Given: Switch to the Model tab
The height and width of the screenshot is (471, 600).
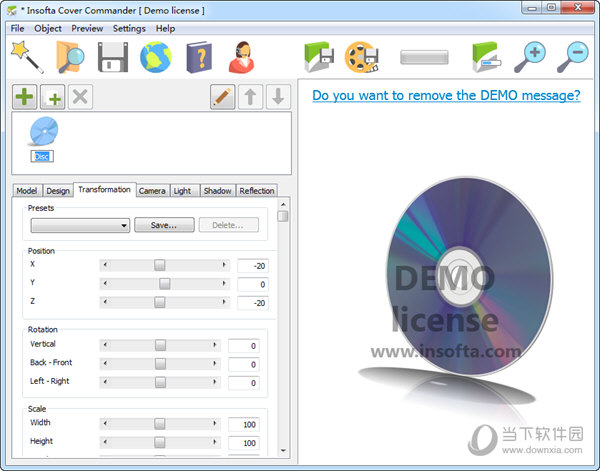Looking at the screenshot, I should (27, 191).
